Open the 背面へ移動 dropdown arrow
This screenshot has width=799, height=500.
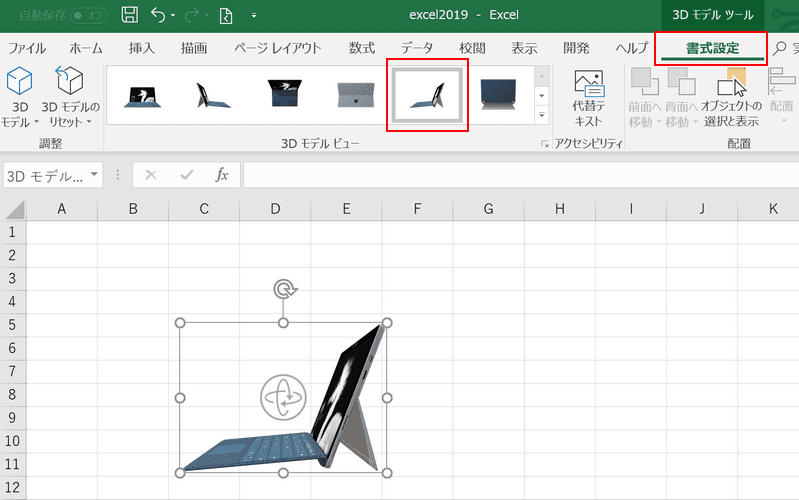coord(695,122)
